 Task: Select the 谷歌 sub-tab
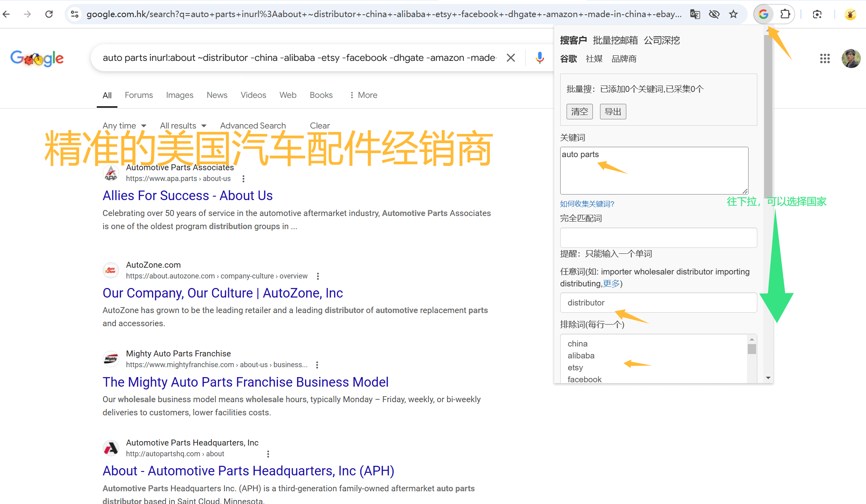568,59
